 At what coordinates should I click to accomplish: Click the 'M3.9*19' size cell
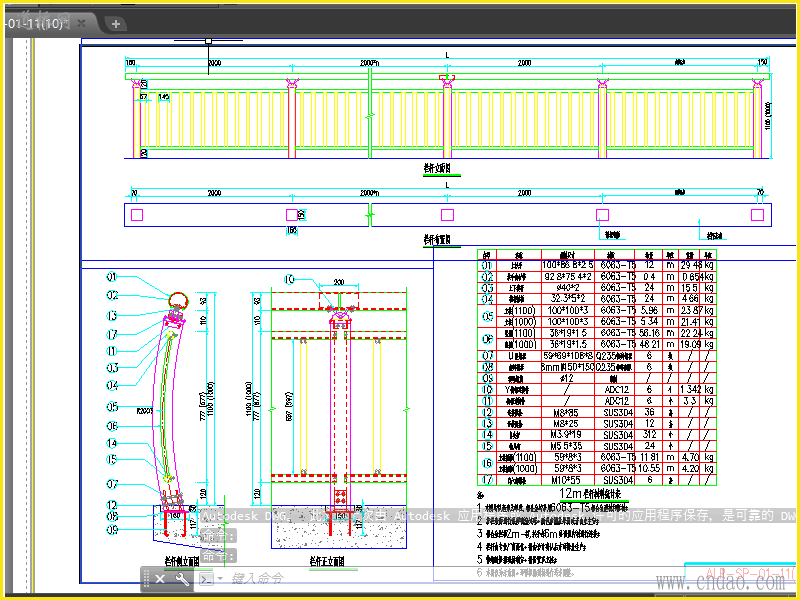(x=565, y=435)
